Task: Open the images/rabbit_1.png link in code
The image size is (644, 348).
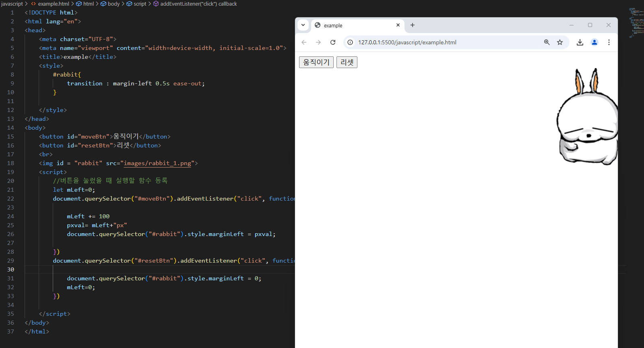Action: point(157,163)
